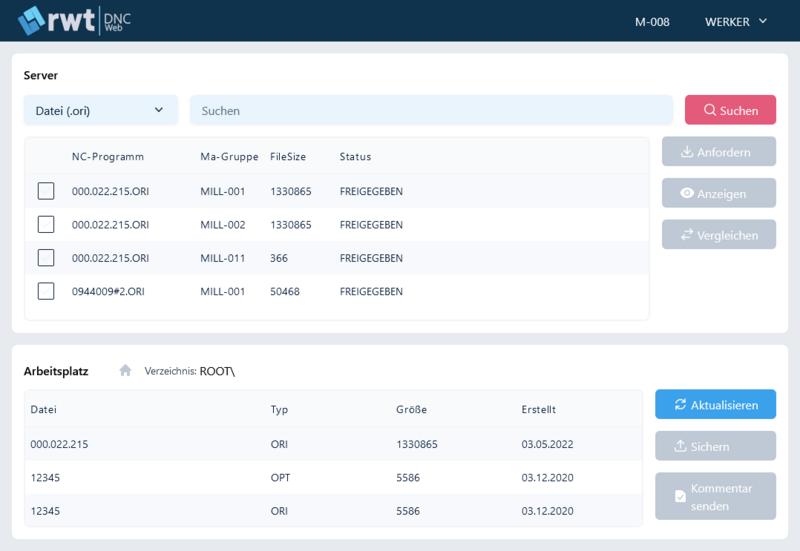Viewport: 800px width, 551px height.
Task: Click the Größe column header
Action: pyautogui.click(x=411, y=409)
